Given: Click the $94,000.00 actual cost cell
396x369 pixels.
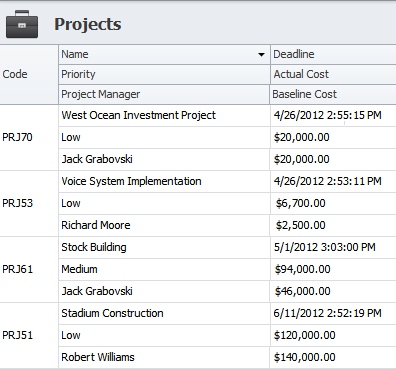Looking at the screenshot, I should point(333,269).
